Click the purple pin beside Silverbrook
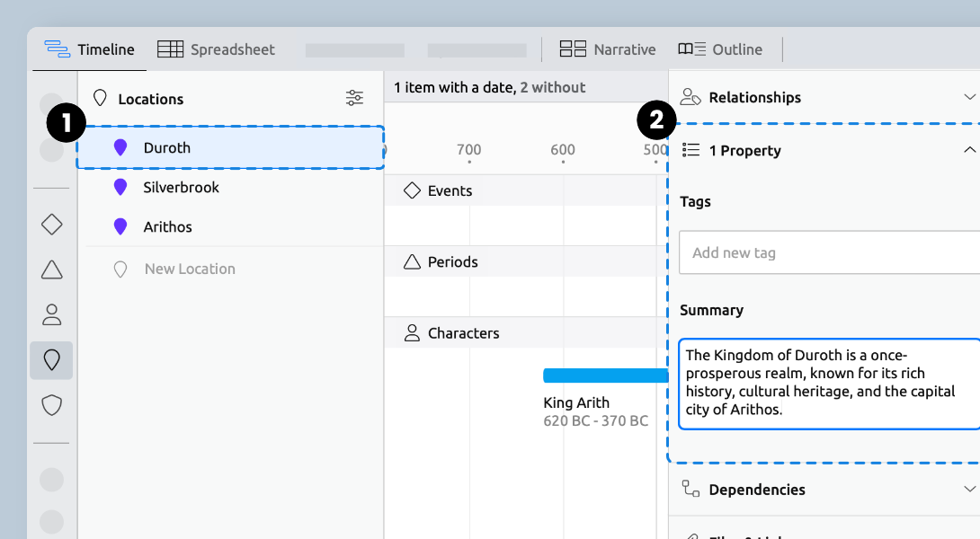The width and height of the screenshot is (980, 539). [x=120, y=188]
